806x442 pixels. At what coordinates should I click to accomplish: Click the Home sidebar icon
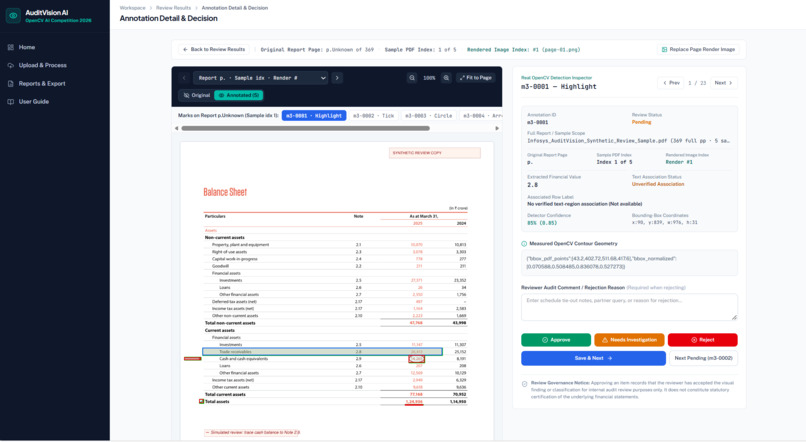pyautogui.click(x=11, y=47)
